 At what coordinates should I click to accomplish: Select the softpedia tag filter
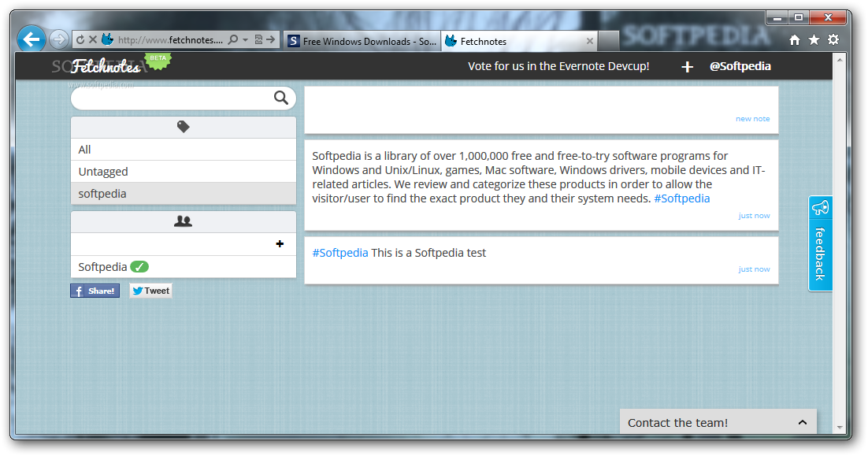point(184,194)
